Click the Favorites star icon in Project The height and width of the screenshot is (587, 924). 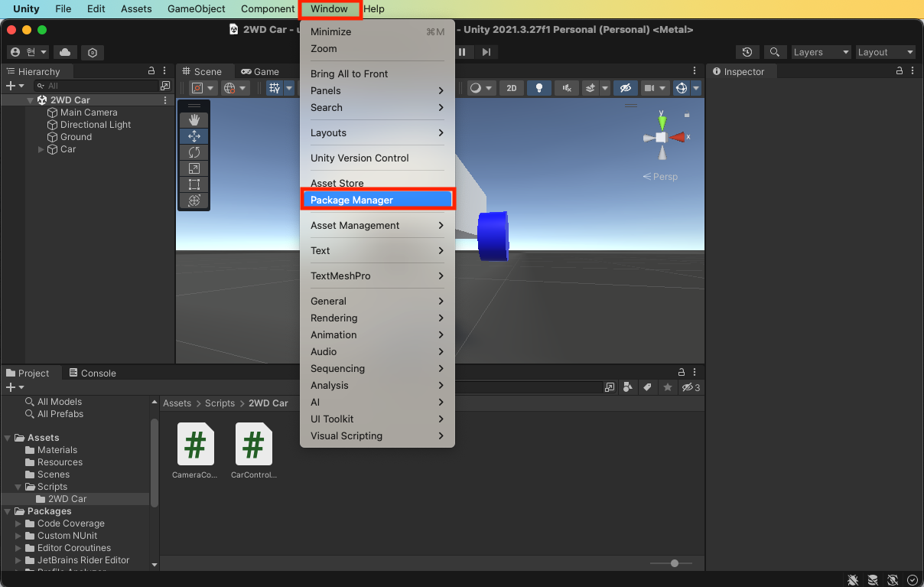(x=667, y=387)
